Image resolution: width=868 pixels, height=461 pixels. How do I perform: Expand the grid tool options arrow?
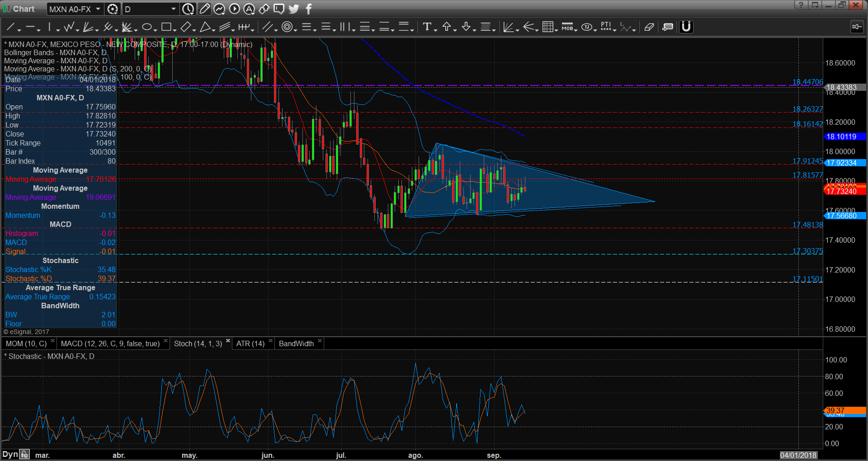pos(556,30)
